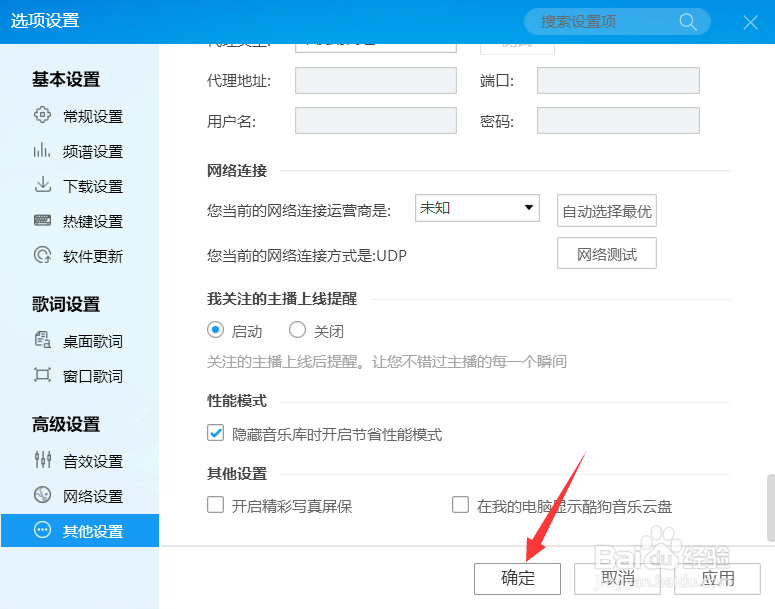The width and height of the screenshot is (775, 609).
Task: Click the 密码 input field
Action: click(618, 121)
